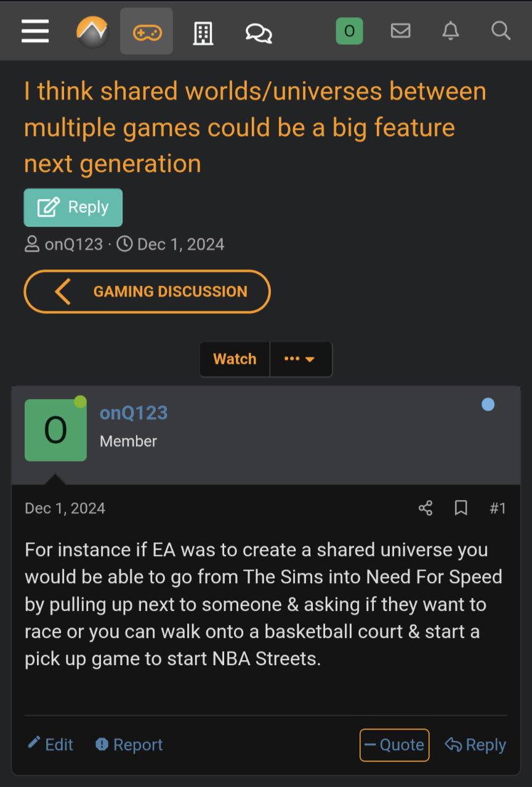Screen dimensions: 532x787
Task: Edit the first post
Action: pyautogui.click(x=49, y=745)
